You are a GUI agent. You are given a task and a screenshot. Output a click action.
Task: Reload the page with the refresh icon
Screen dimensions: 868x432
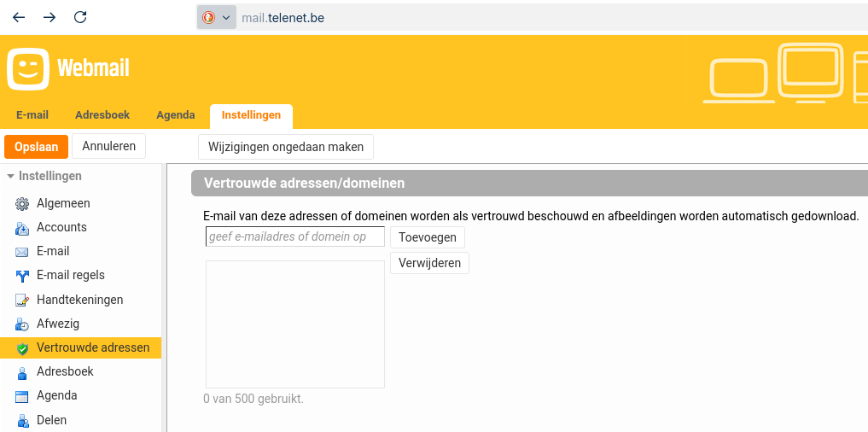80,17
